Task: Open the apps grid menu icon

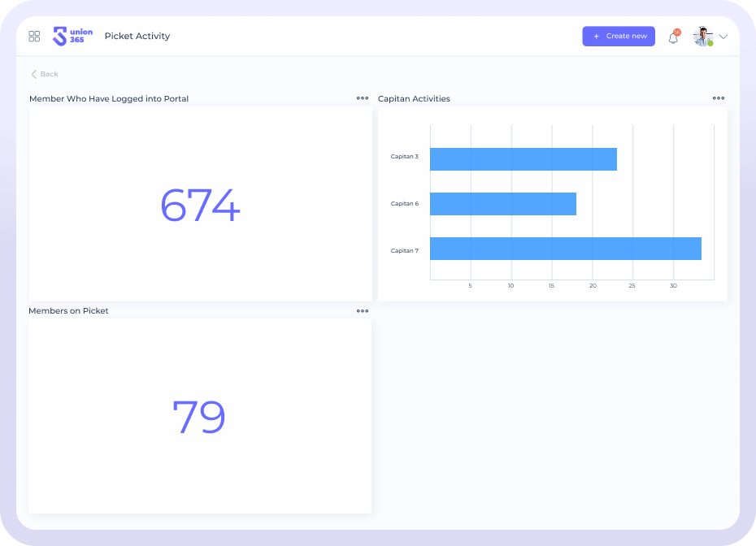Action: 34,37
